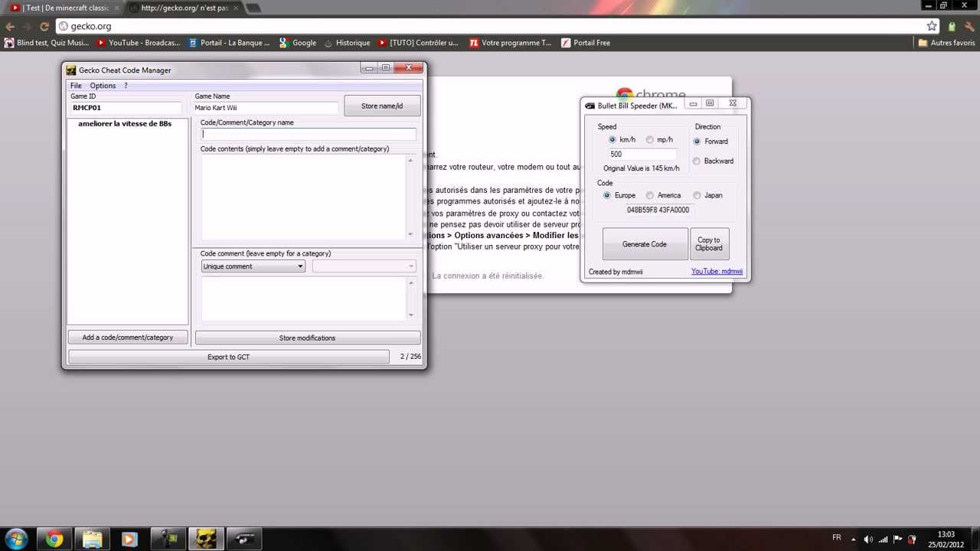This screenshot has width=980, height=551.
Task: Focus the Game Name field
Action: [266, 108]
